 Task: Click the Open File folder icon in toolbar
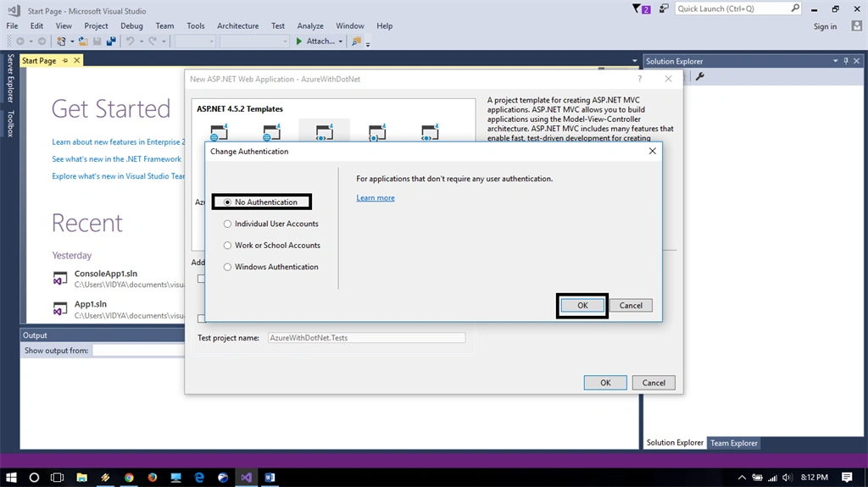click(x=83, y=41)
